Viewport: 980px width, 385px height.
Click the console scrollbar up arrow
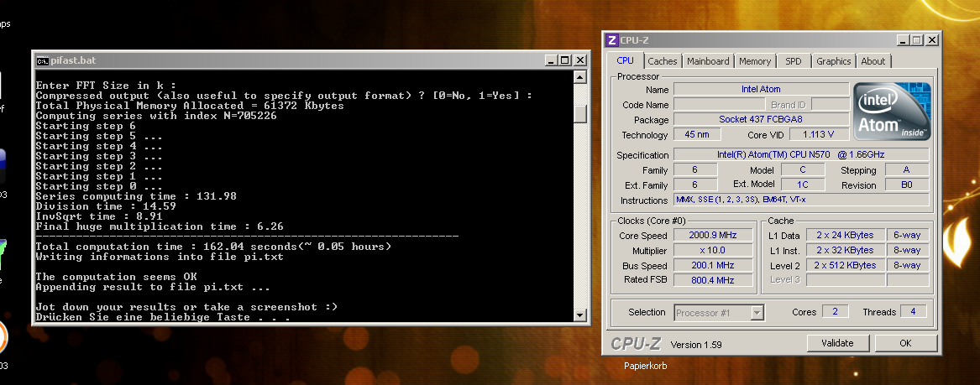[580, 78]
